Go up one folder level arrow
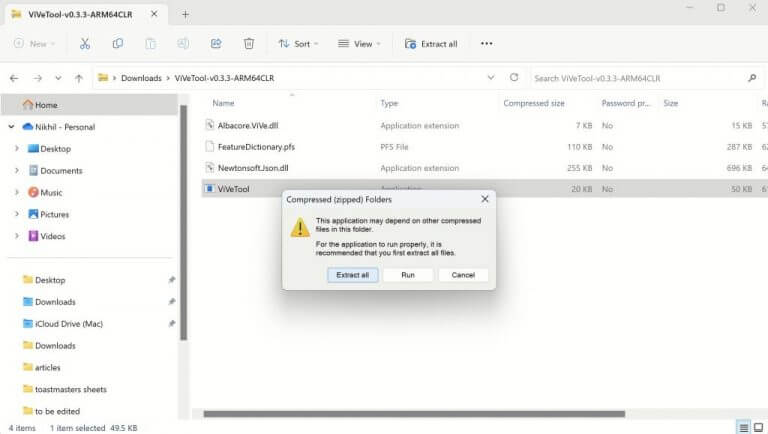The height and width of the screenshot is (434, 768). click(x=78, y=78)
